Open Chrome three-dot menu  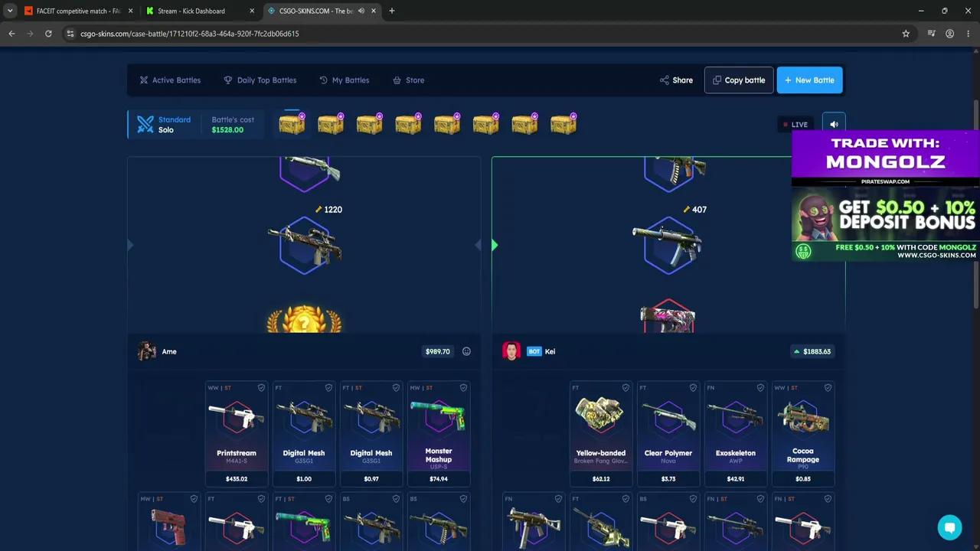(x=969, y=34)
